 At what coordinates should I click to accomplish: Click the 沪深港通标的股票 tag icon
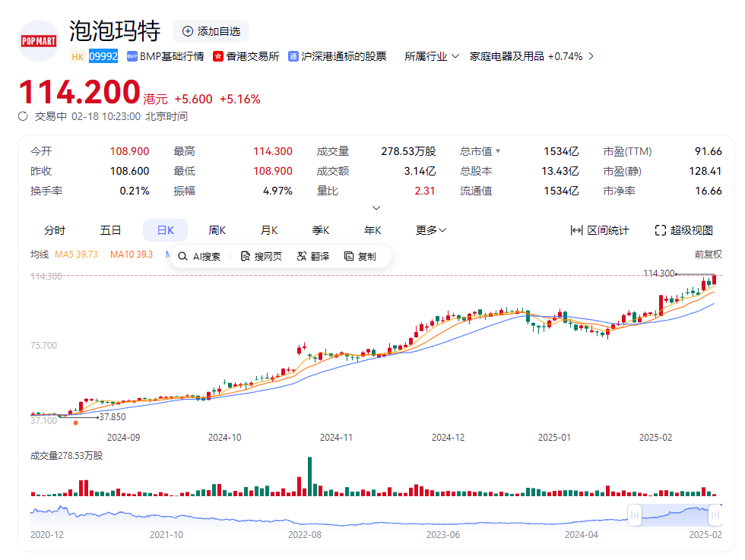(x=293, y=56)
